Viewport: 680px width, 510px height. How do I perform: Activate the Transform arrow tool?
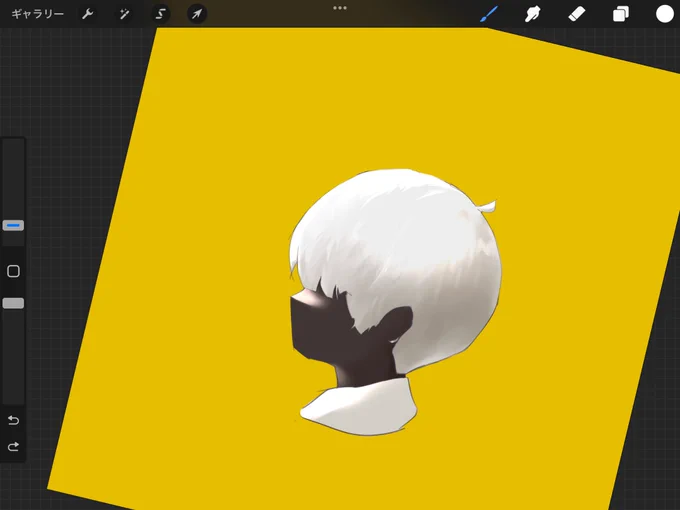197,14
